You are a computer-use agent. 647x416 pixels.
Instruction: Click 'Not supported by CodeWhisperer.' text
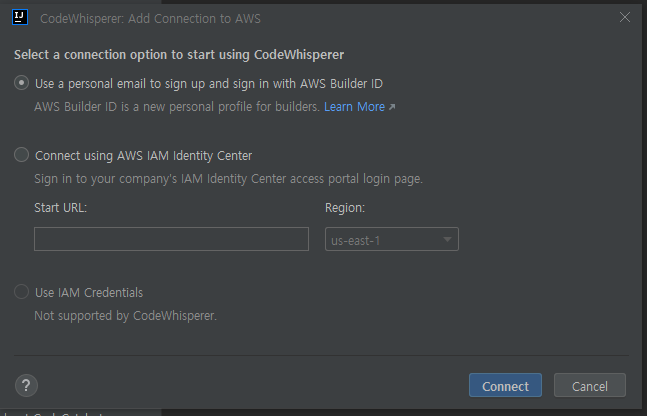click(125, 316)
